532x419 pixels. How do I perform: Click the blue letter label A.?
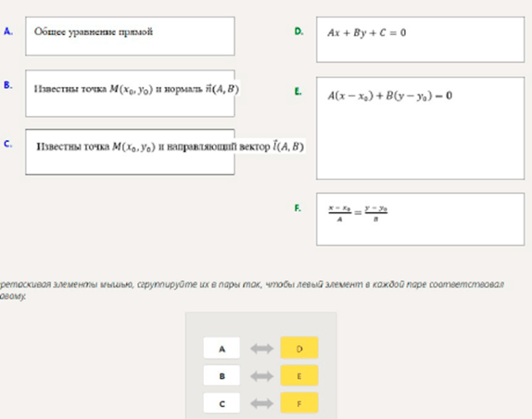tap(8, 32)
